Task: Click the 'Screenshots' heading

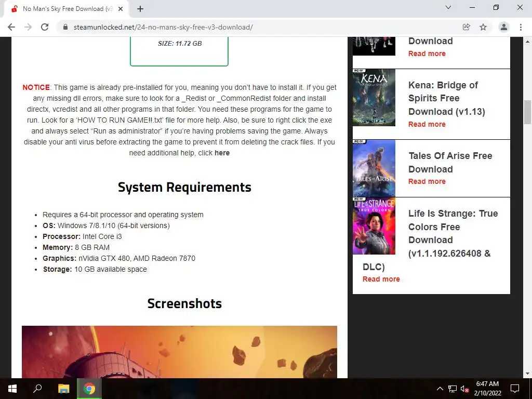Action: tap(184, 303)
